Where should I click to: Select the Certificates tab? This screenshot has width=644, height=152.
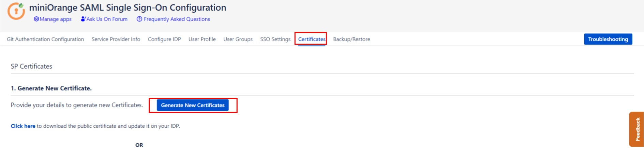312,39
